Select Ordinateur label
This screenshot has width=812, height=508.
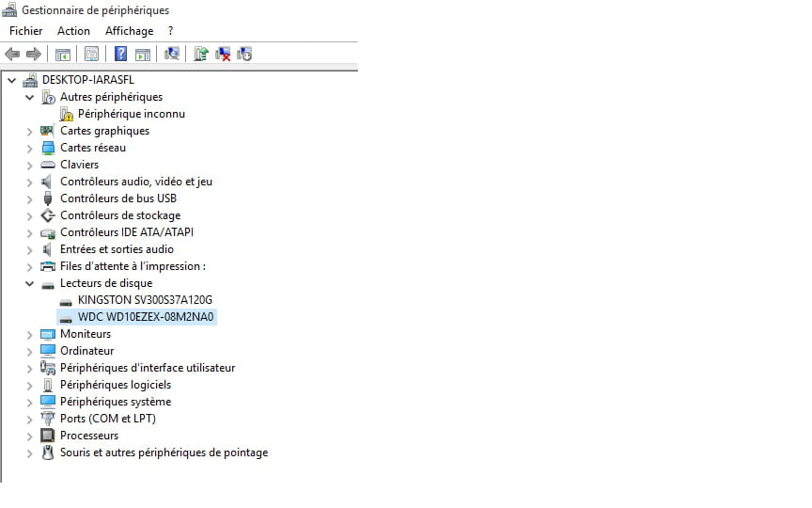(x=87, y=351)
